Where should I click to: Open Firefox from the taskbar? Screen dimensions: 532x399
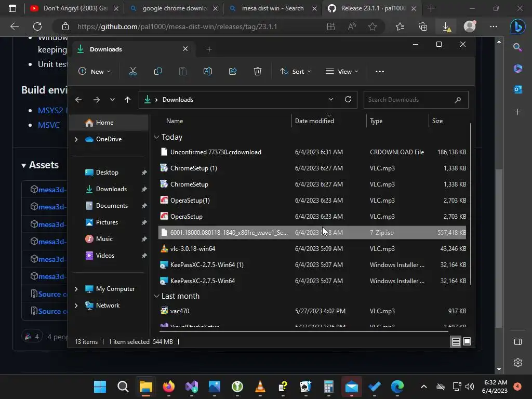pyautogui.click(x=169, y=387)
